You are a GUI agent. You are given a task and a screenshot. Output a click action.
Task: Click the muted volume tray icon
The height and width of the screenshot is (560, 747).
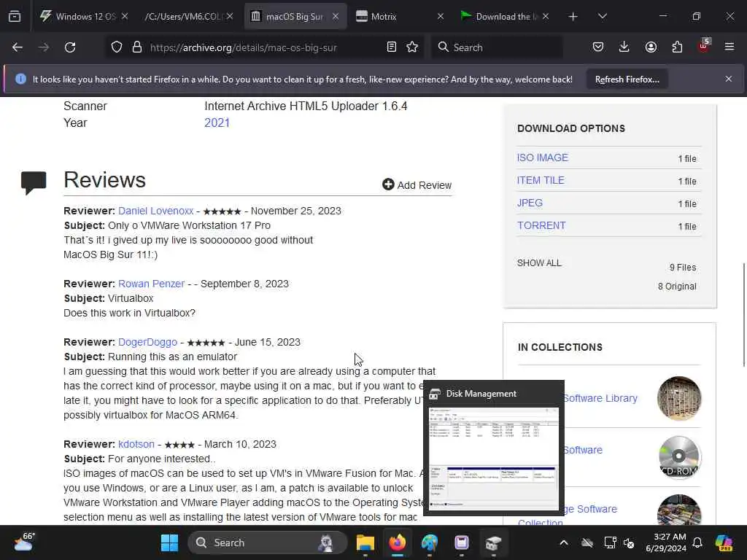point(629,542)
